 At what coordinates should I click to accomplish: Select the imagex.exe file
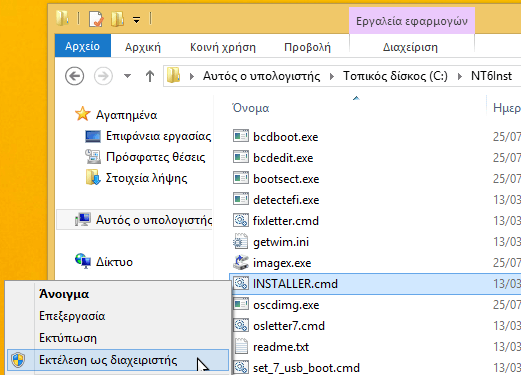[282, 263]
